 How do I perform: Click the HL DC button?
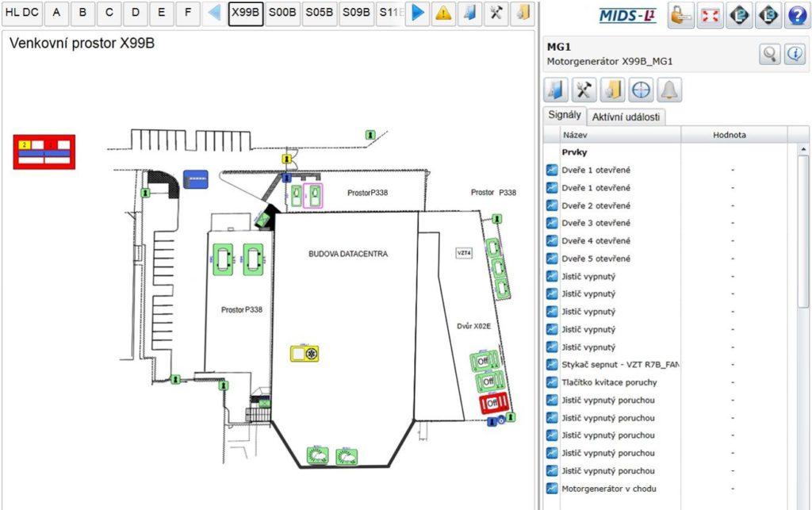click(22, 13)
